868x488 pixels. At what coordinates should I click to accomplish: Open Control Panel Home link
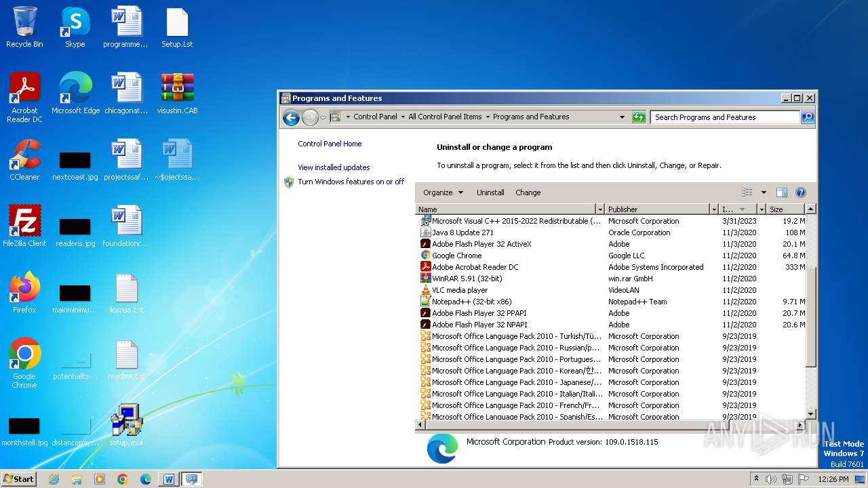click(330, 144)
